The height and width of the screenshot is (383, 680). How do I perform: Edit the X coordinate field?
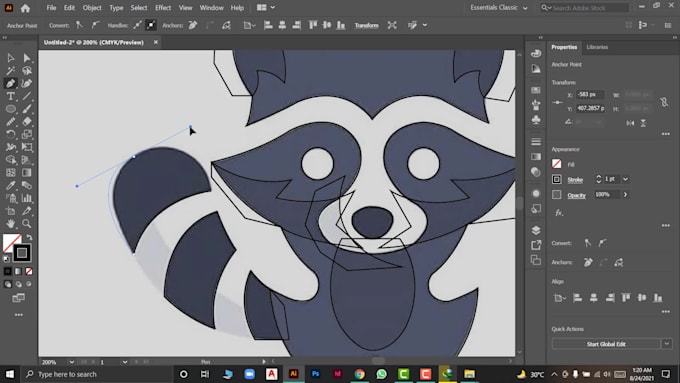tap(590, 94)
